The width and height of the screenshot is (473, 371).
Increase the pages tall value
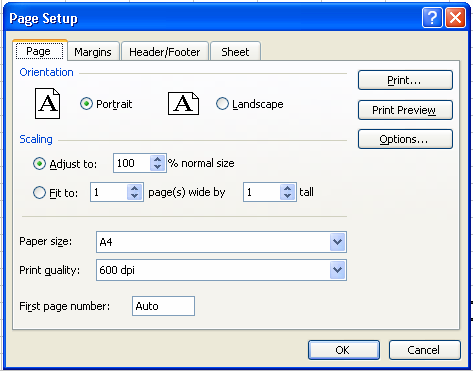tap(287, 188)
